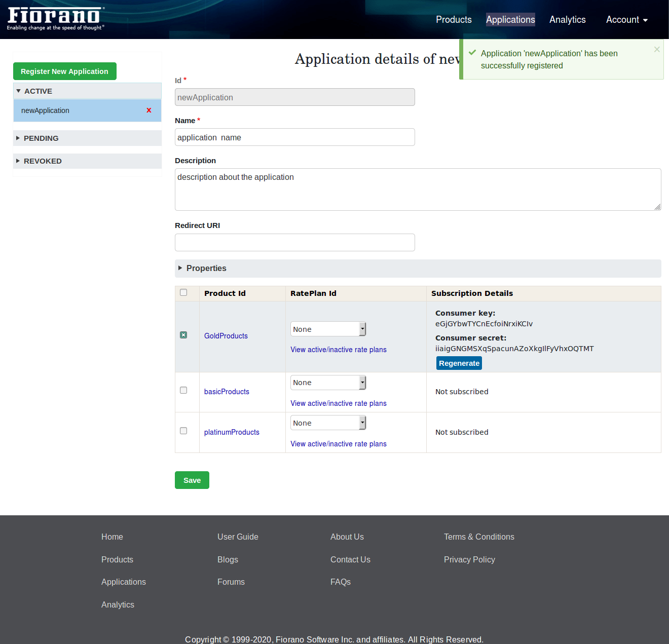The height and width of the screenshot is (644, 669).
Task: Focus the Redirect URI input field
Action: [295, 243]
